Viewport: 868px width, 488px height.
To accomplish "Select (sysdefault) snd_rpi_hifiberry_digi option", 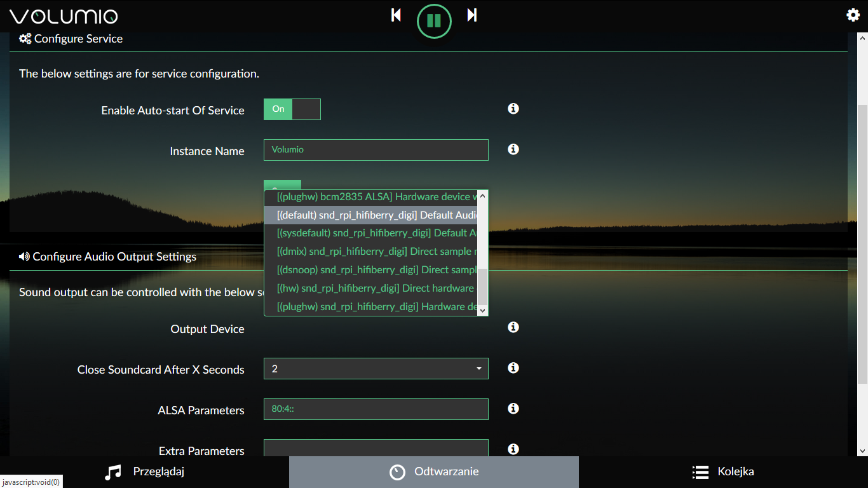I will (x=370, y=233).
